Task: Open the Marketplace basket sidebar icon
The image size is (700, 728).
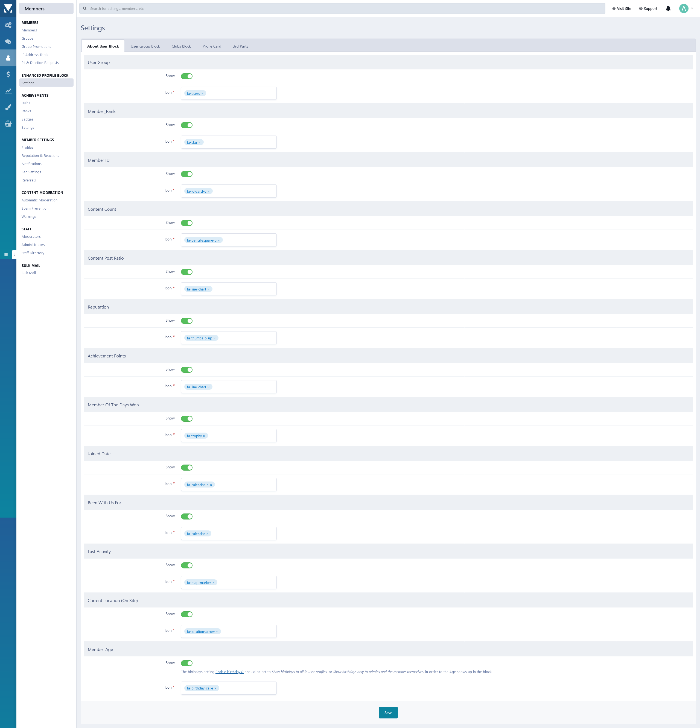Action: click(x=8, y=124)
